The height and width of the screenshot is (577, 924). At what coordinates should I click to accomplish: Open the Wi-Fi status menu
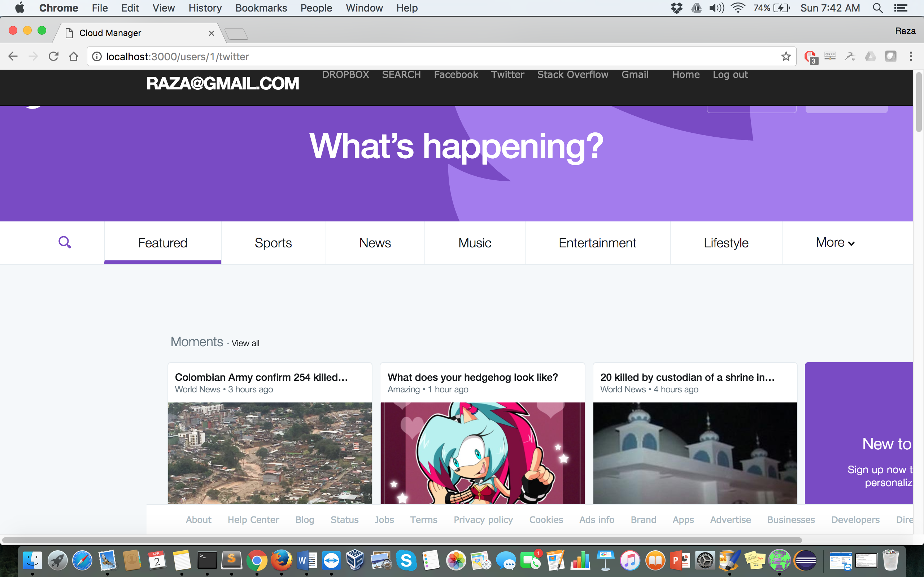point(738,8)
